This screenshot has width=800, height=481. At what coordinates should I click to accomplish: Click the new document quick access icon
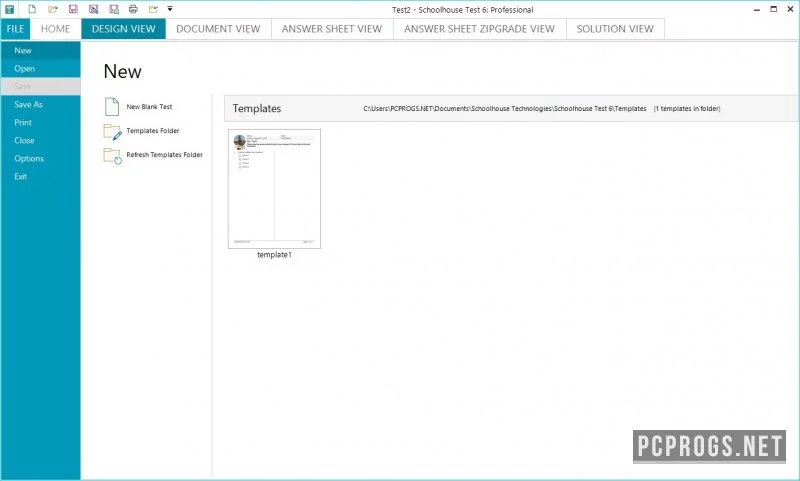click(32, 9)
